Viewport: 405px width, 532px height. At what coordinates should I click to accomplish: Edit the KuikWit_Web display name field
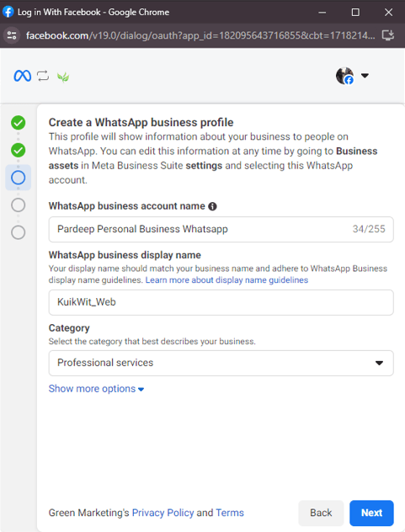221,302
